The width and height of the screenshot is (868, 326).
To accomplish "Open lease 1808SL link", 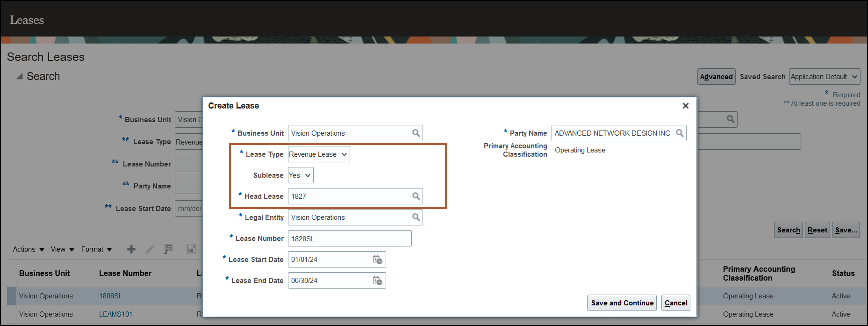I will tap(111, 296).
